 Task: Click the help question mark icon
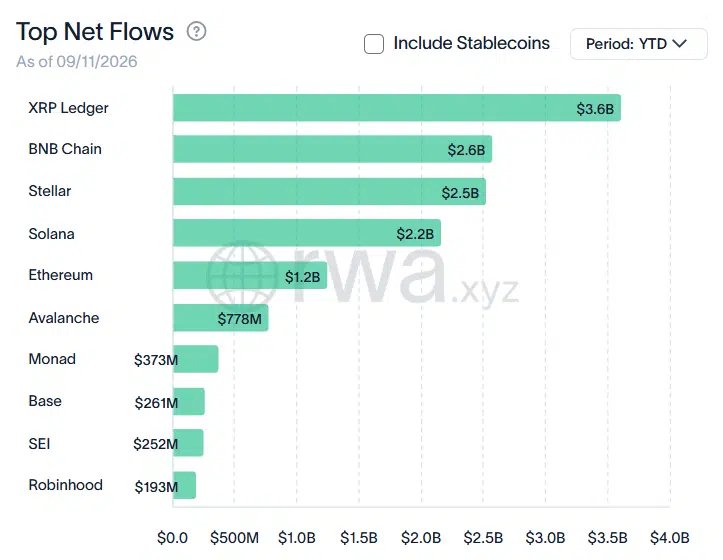coord(196,31)
